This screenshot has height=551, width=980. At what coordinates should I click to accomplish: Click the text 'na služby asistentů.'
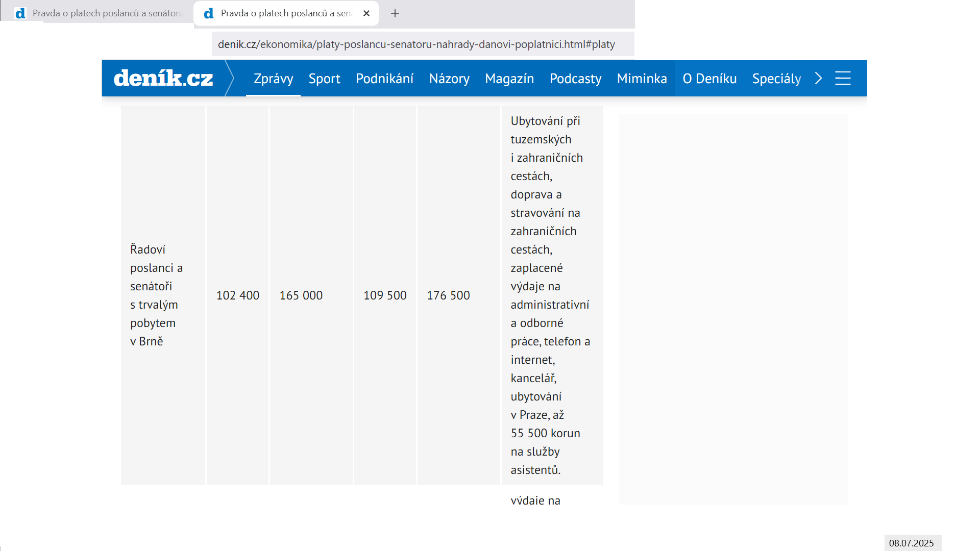tap(535, 461)
